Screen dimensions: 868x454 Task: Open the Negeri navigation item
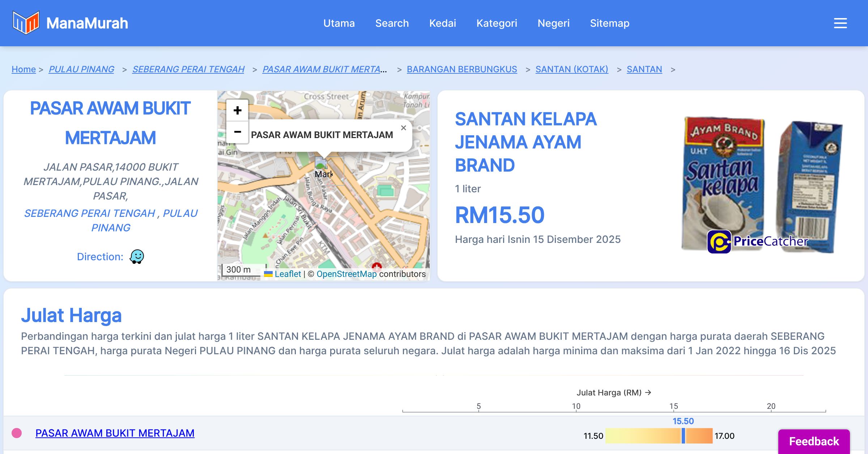tap(553, 23)
